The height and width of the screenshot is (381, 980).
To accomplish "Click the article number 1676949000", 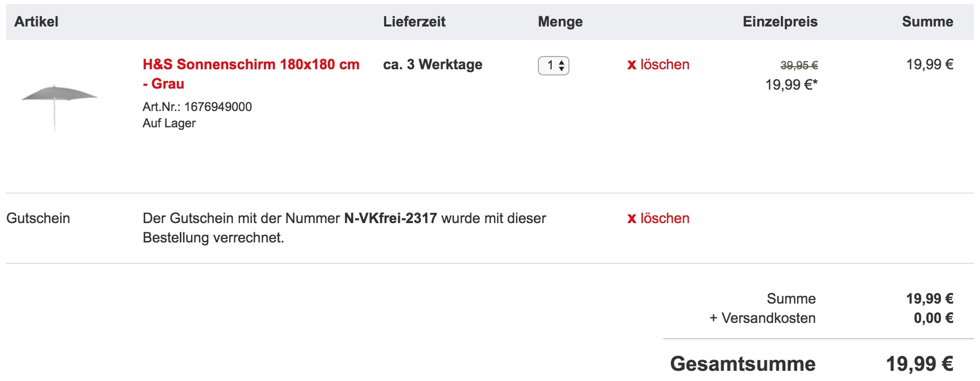I will 217,107.
